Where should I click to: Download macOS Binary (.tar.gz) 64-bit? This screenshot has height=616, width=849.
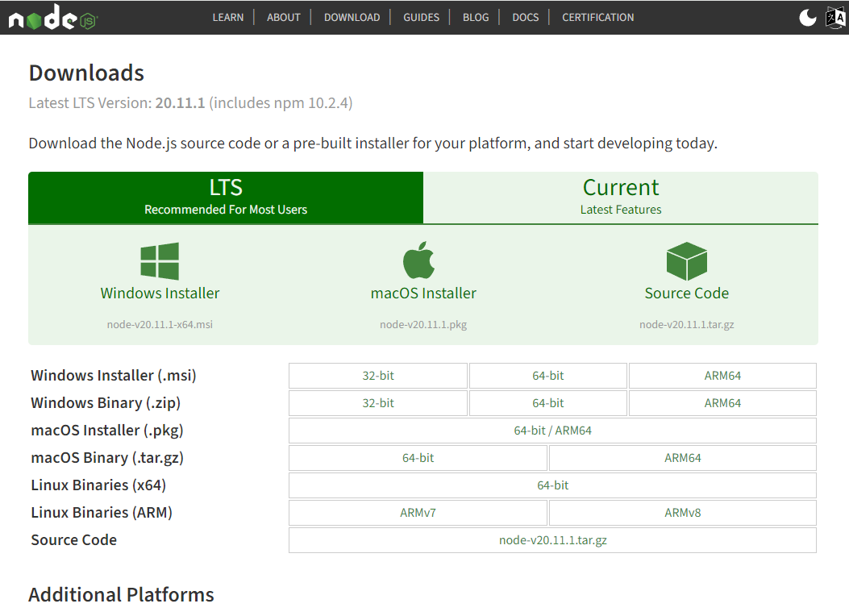[x=418, y=458]
